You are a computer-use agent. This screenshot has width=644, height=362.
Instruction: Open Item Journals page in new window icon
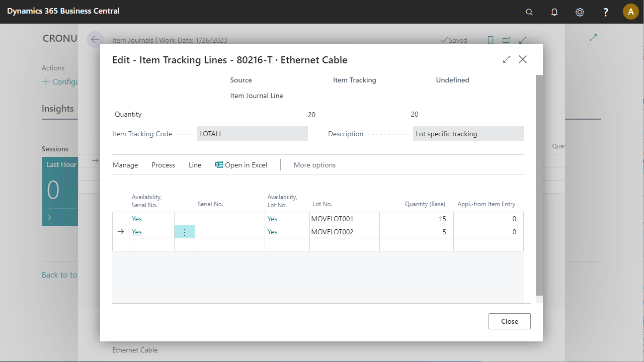tap(506, 40)
